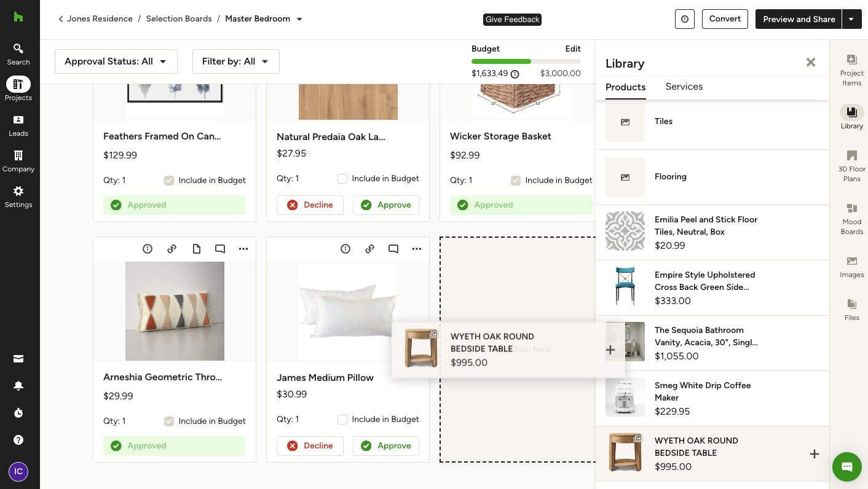Toggle Include in Budget for James Medium Pillow

click(x=342, y=419)
